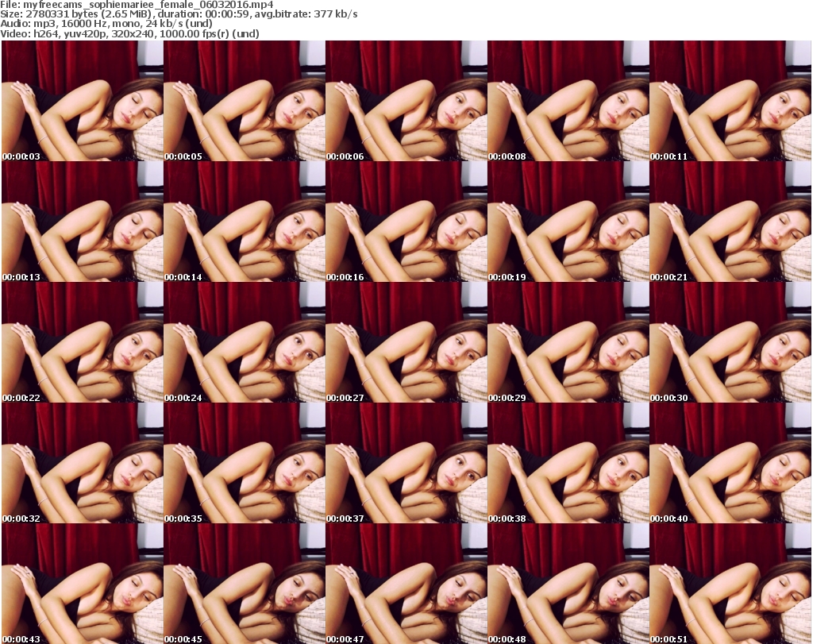Select the frame labeled 00:00:05
This screenshot has height=644, width=813.
point(244,102)
